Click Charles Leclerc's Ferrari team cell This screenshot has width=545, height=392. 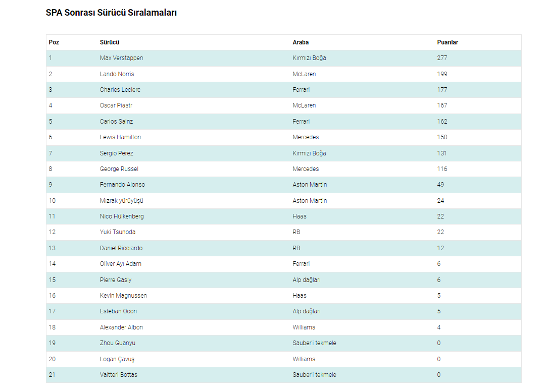pos(301,90)
